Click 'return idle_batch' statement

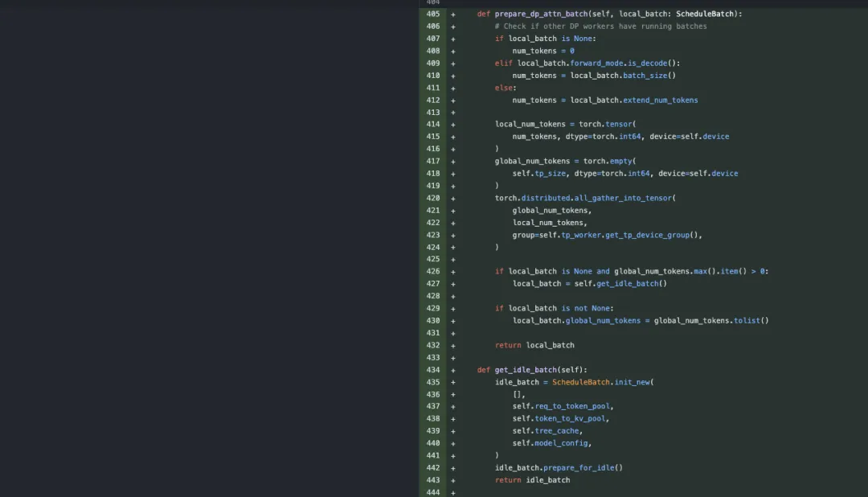coord(532,480)
